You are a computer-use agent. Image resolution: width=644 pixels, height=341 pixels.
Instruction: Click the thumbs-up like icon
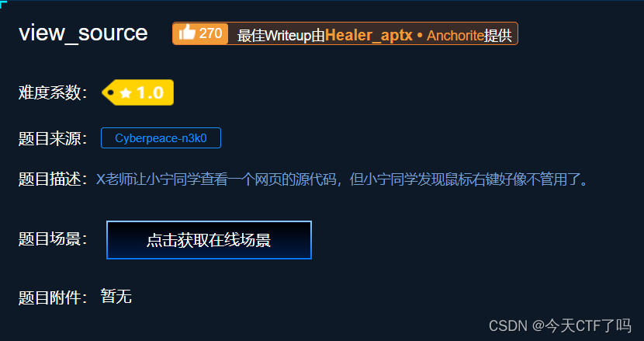pos(187,32)
